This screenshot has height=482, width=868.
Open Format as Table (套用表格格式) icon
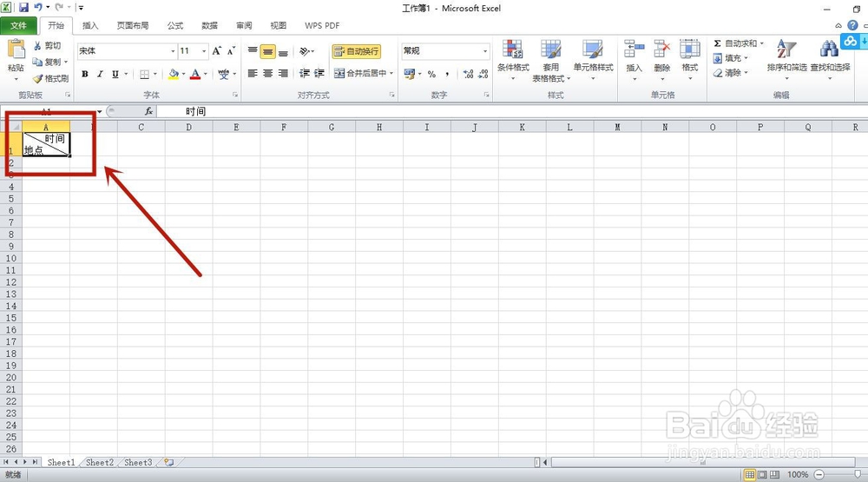tap(551, 50)
